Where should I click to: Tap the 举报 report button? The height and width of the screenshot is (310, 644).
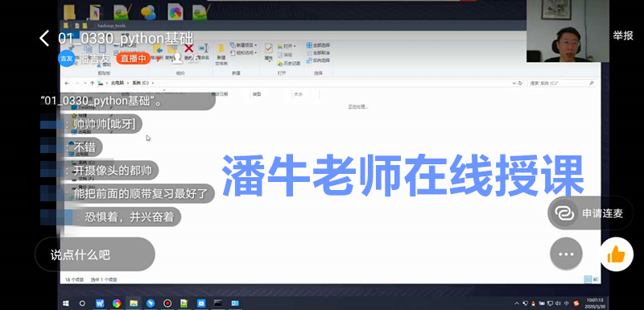[x=623, y=35]
